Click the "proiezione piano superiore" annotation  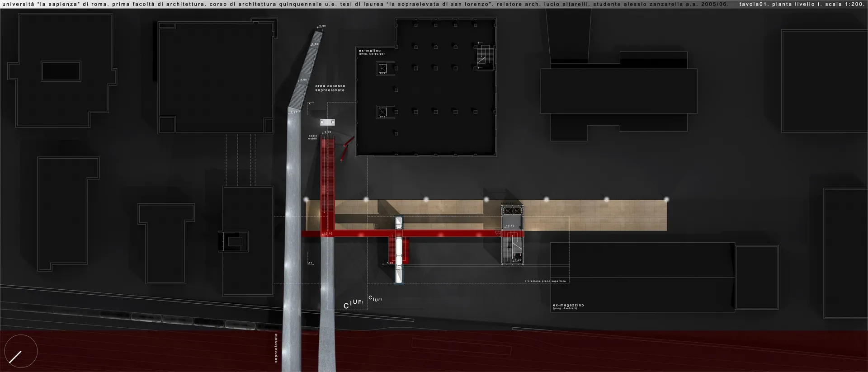tap(545, 281)
